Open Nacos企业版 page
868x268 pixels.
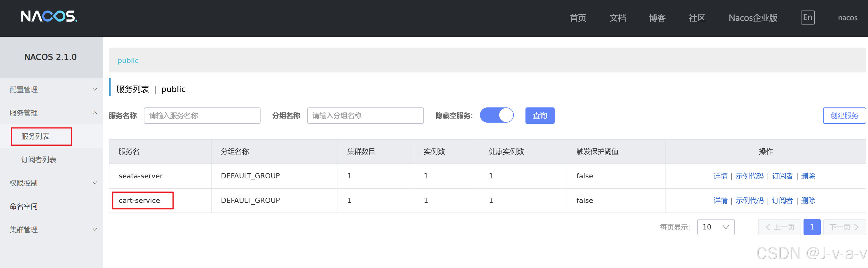[753, 18]
